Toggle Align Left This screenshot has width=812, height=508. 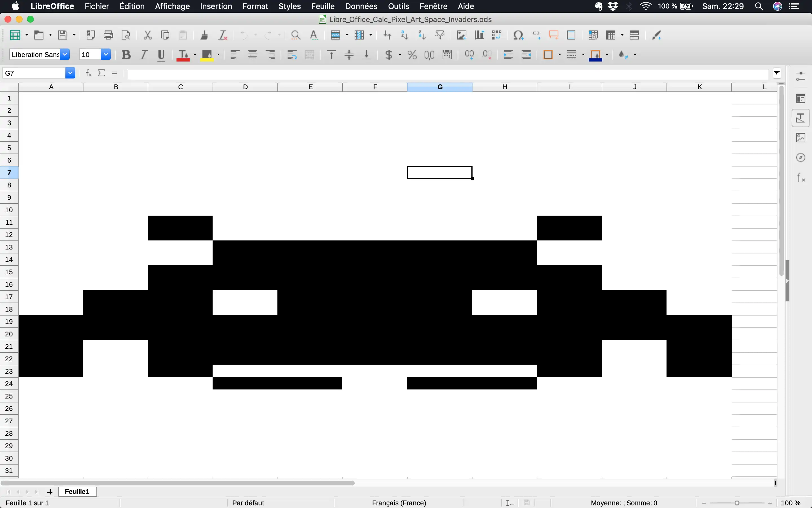pyautogui.click(x=235, y=55)
